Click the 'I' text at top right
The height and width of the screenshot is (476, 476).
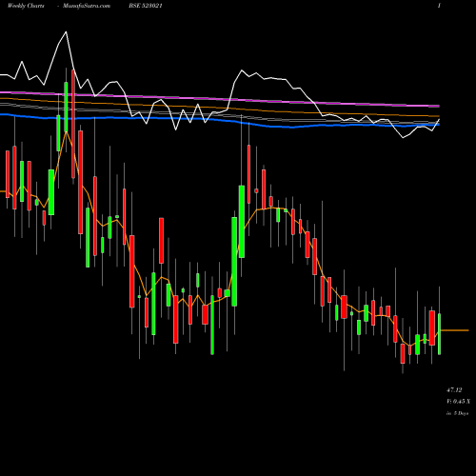(x=439, y=6)
